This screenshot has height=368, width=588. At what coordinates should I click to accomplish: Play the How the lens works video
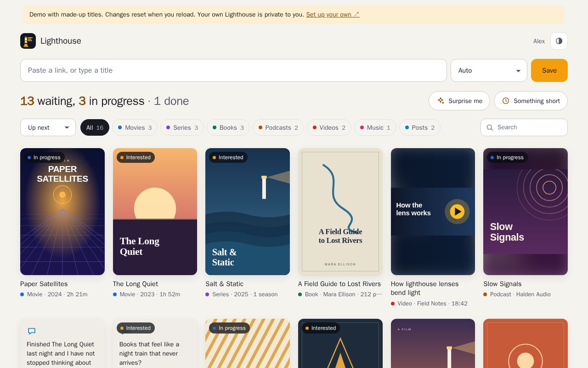coord(457,212)
